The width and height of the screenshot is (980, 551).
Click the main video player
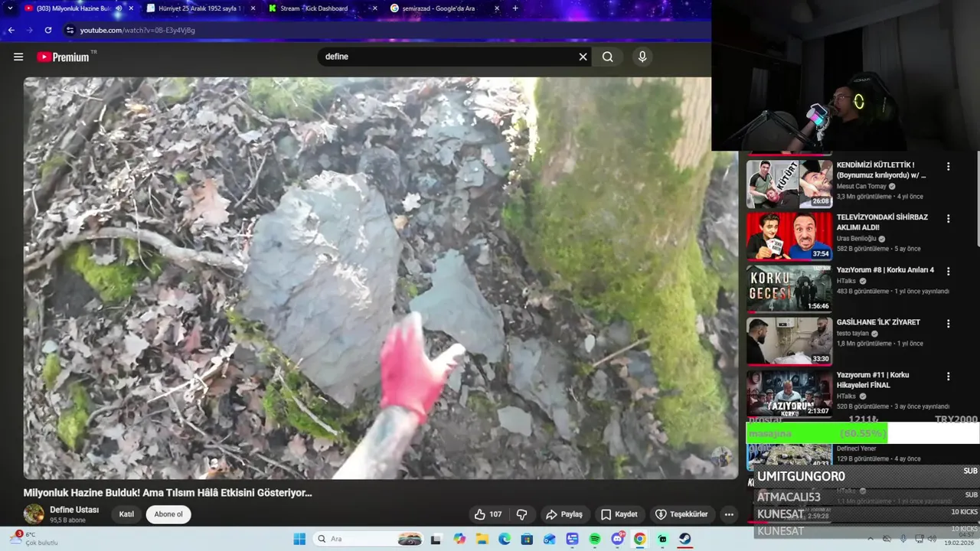pos(381,278)
